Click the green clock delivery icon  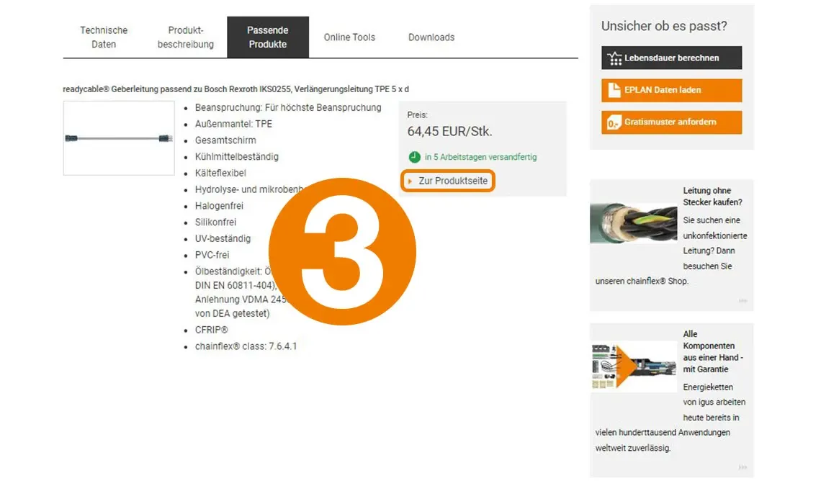(414, 156)
